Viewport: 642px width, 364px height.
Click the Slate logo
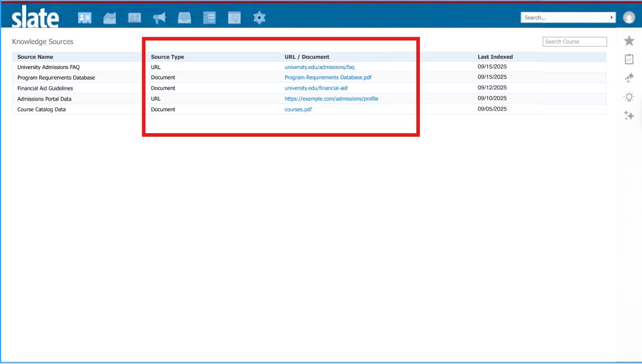coord(34,17)
